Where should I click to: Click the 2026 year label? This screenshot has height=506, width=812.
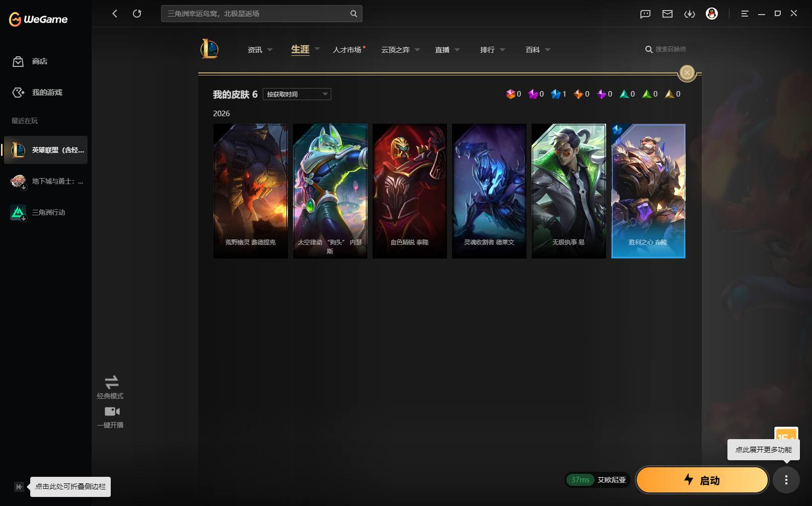point(222,114)
